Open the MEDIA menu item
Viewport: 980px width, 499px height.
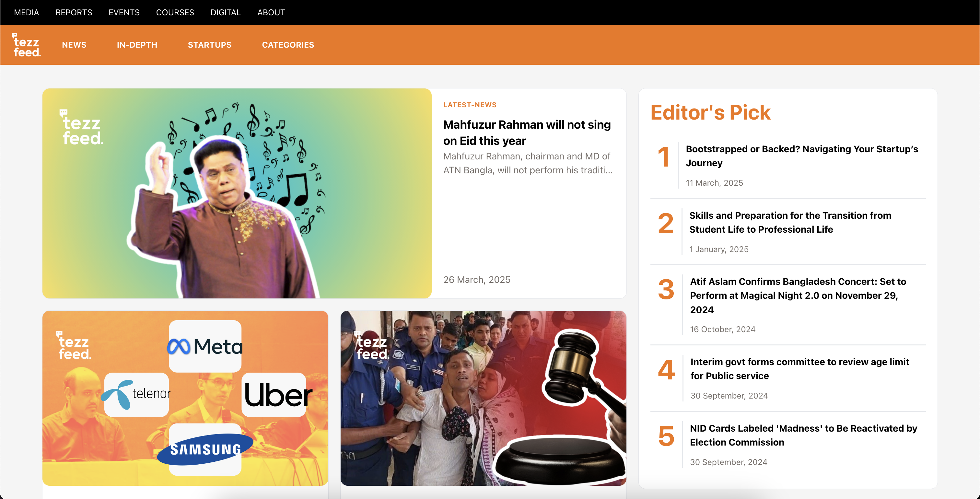pos(26,13)
